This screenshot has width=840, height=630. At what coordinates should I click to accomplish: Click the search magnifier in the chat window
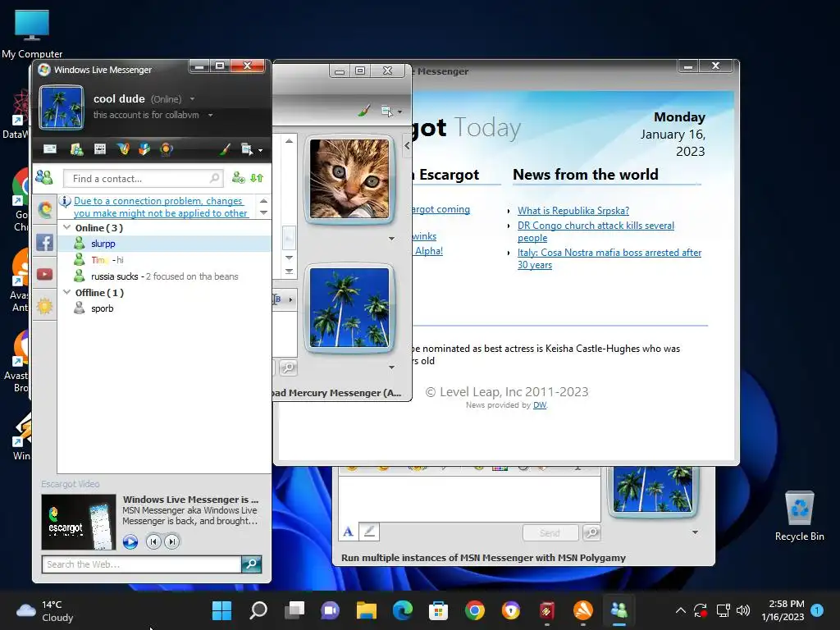(x=288, y=367)
